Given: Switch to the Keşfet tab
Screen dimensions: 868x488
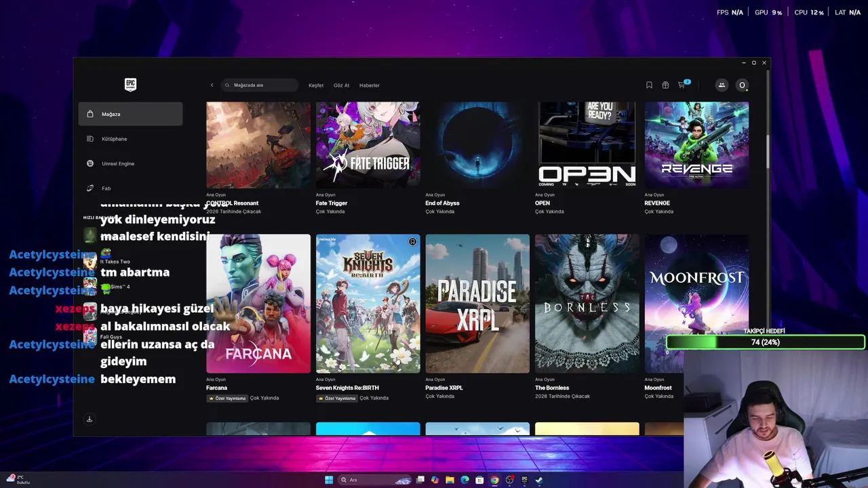Looking at the screenshot, I should click(x=316, y=85).
